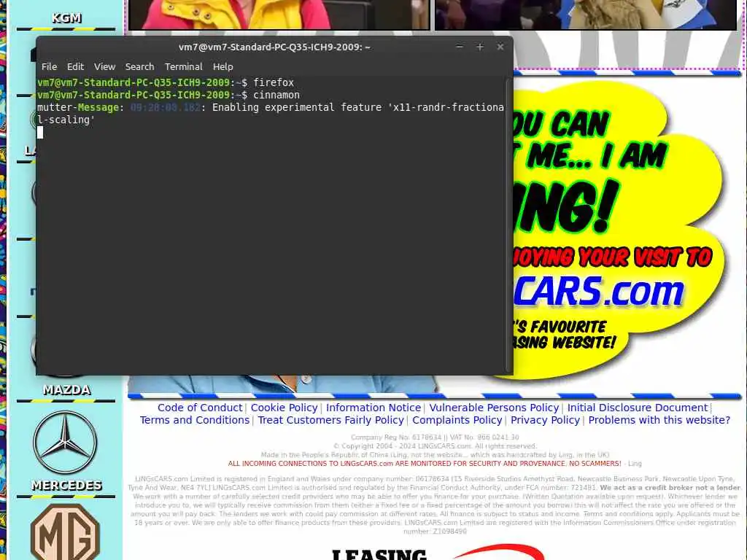Click the Mercedes star logo

(65, 443)
